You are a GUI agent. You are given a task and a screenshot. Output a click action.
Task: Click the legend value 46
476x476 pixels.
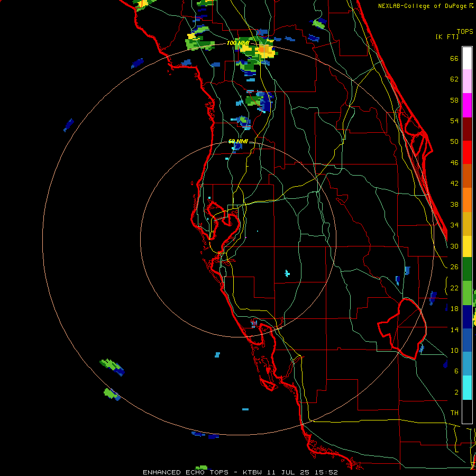click(x=454, y=162)
